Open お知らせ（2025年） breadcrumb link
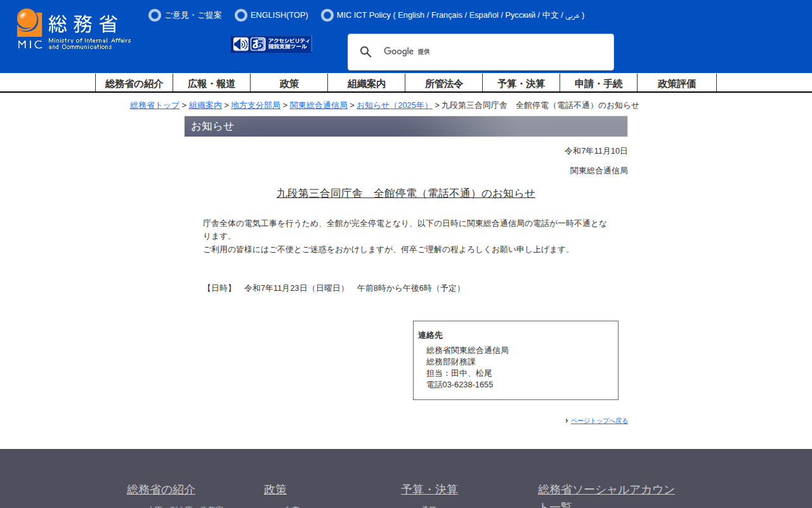This screenshot has width=812, height=508. pos(394,105)
